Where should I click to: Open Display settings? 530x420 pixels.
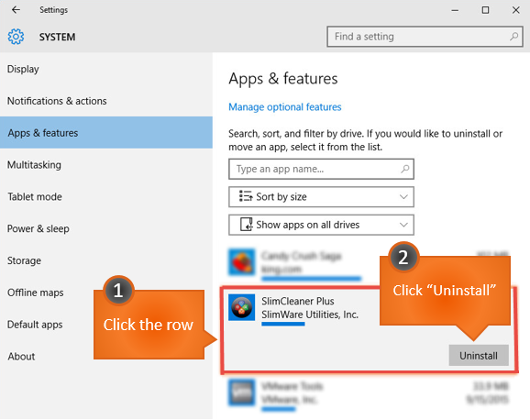(x=106, y=69)
